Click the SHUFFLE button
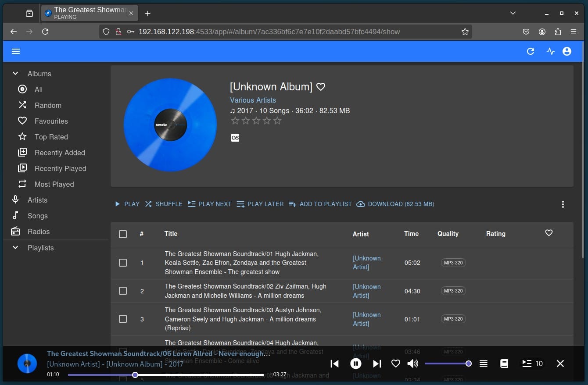The height and width of the screenshot is (385, 588). tap(164, 204)
